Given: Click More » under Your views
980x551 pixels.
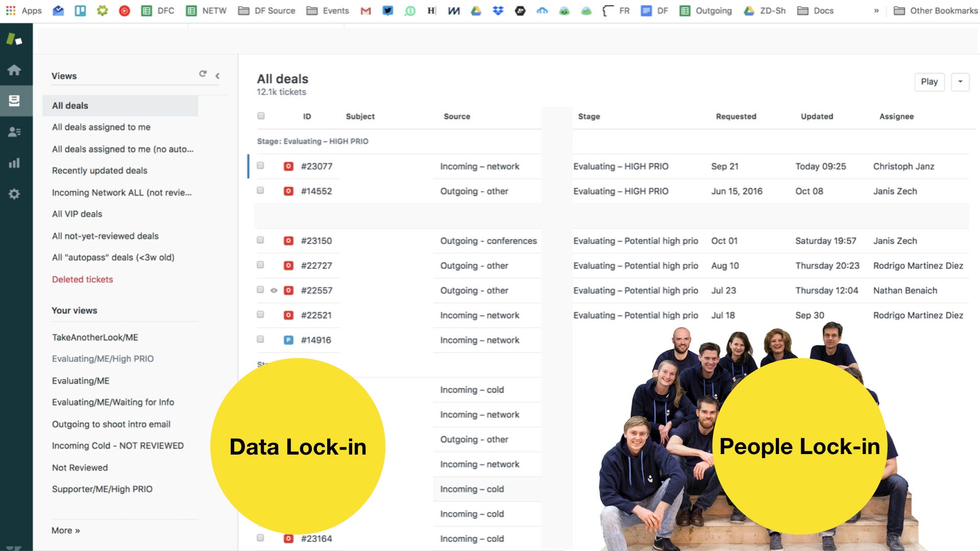Looking at the screenshot, I should (66, 530).
